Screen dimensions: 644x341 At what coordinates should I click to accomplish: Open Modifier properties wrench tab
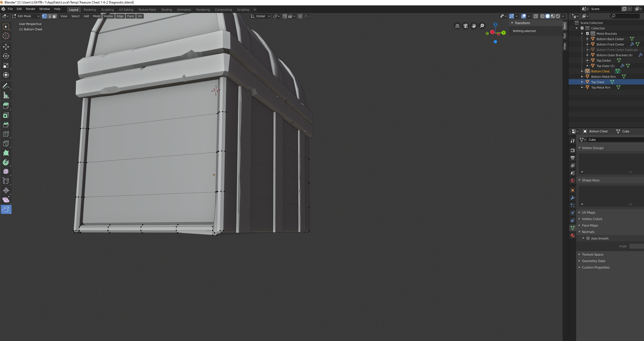coord(573,198)
